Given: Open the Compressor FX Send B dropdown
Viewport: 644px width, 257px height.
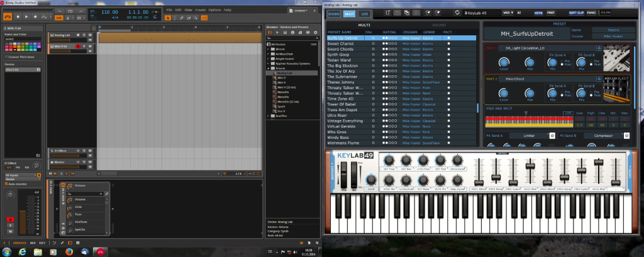Looking at the screenshot, I should [x=603, y=136].
